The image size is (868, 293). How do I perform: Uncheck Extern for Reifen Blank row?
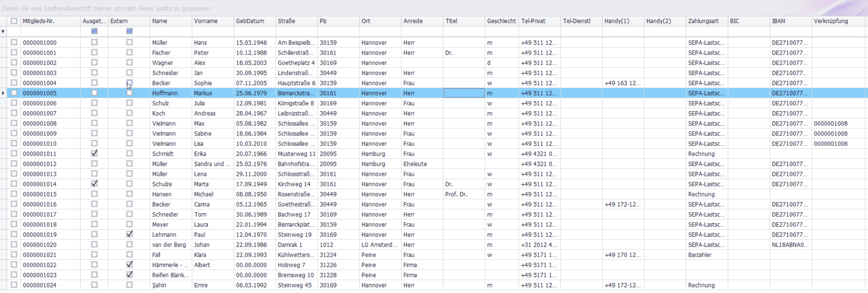(x=129, y=275)
